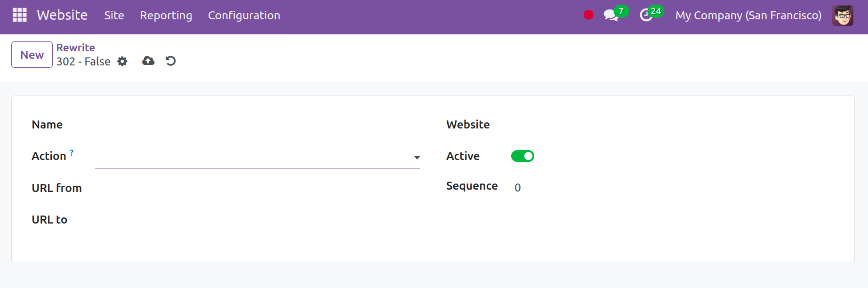Viewport: 868px width, 288px height.
Task: Open the Reporting menu
Action: [x=166, y=15]
